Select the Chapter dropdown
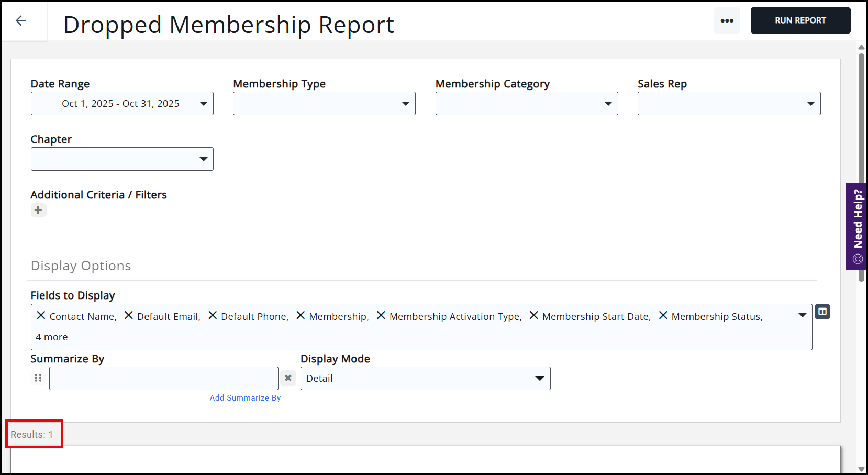 pyautogui.click(x=122, y=159)
